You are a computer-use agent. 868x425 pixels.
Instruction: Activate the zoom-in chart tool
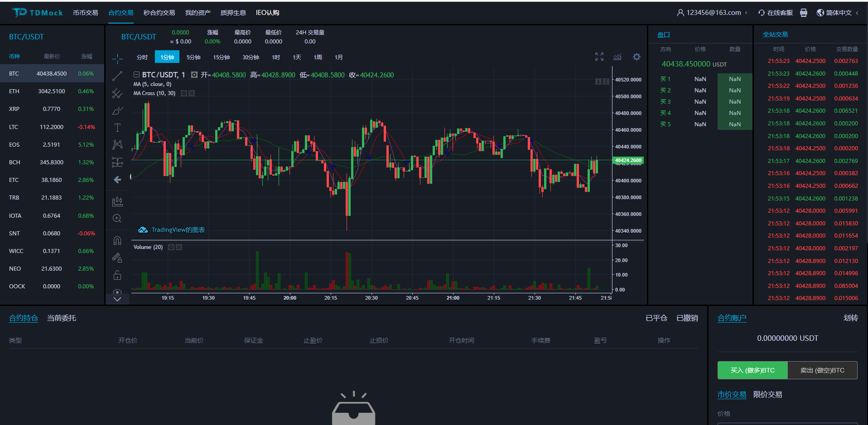(x=117, y=218)
